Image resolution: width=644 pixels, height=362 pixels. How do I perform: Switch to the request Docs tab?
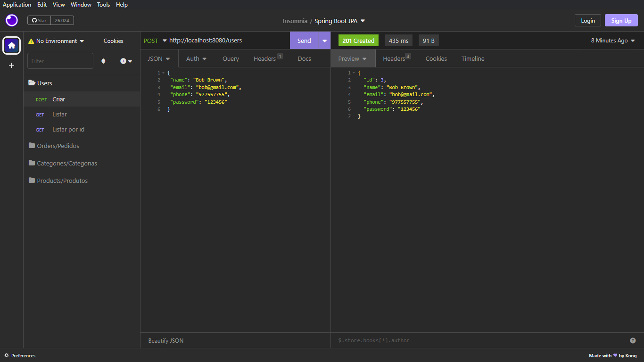pos(304,58)
